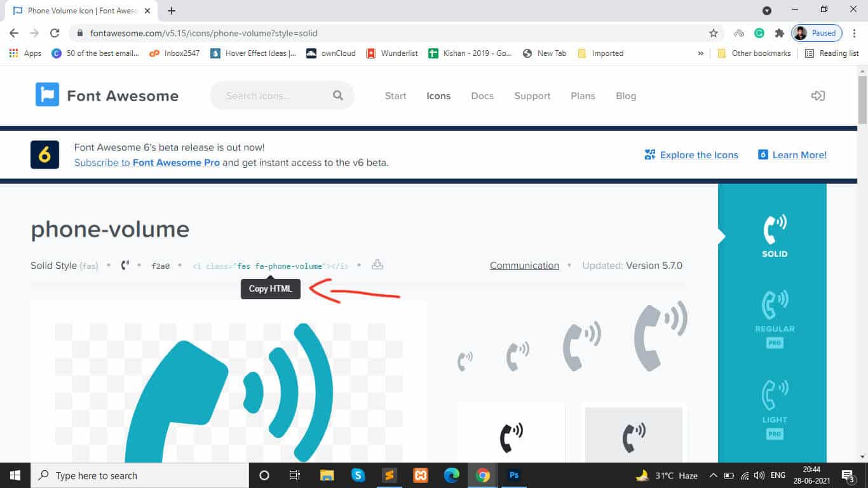The width and height of the screenshot is (868, 488).
Task: Switch to the Icons navigation item
Action: tap(438, 95)
